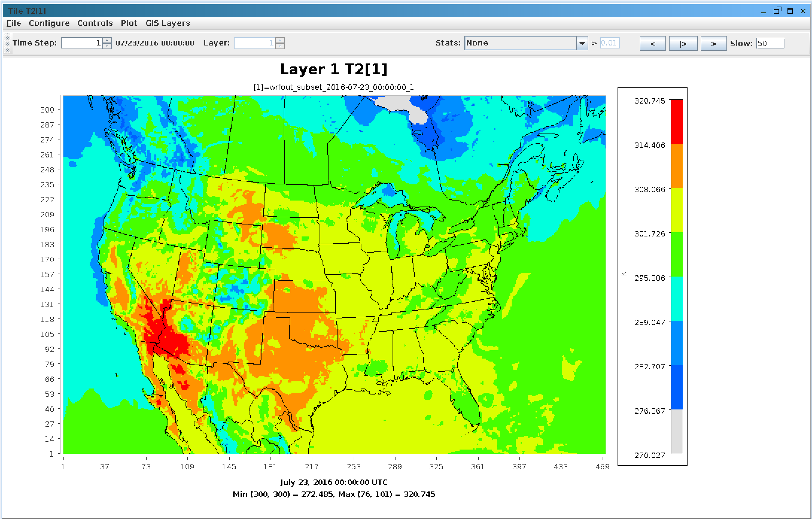Decrement the Time Step spinner
Image resolution: width=812 pixels, height=519 pixels.
pos(107,46)
